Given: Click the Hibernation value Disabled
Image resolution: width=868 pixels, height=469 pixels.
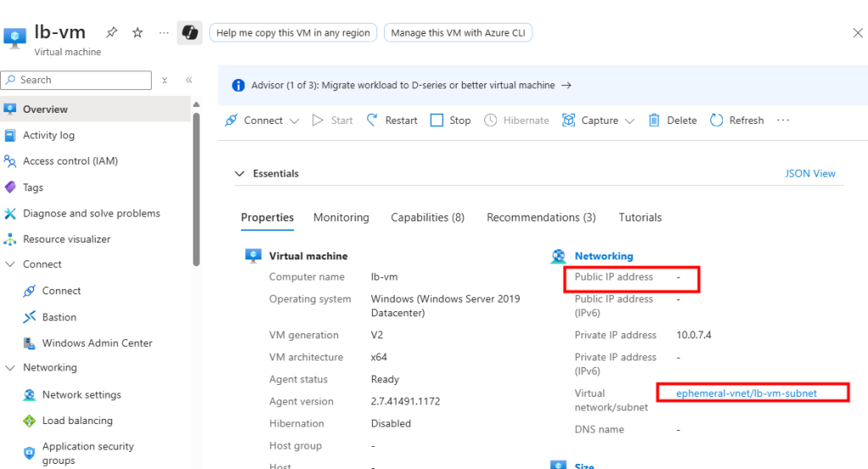Looking at the screenshot, I should [x=391, y=423].
